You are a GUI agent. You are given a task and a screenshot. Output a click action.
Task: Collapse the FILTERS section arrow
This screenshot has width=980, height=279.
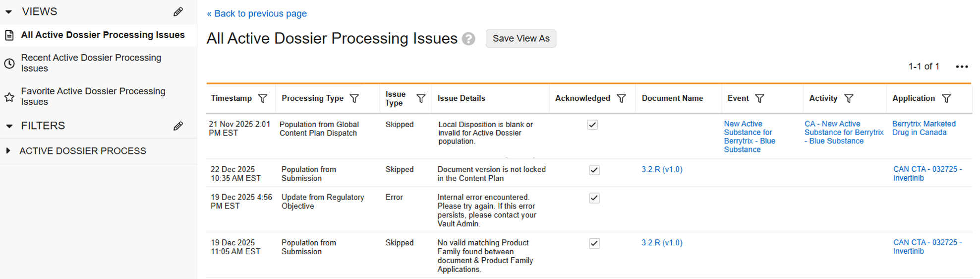(x=9, y=126)
